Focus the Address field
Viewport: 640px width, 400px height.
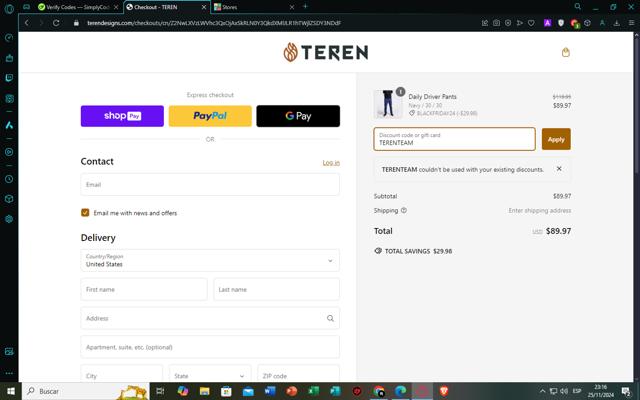pos(210,318)
